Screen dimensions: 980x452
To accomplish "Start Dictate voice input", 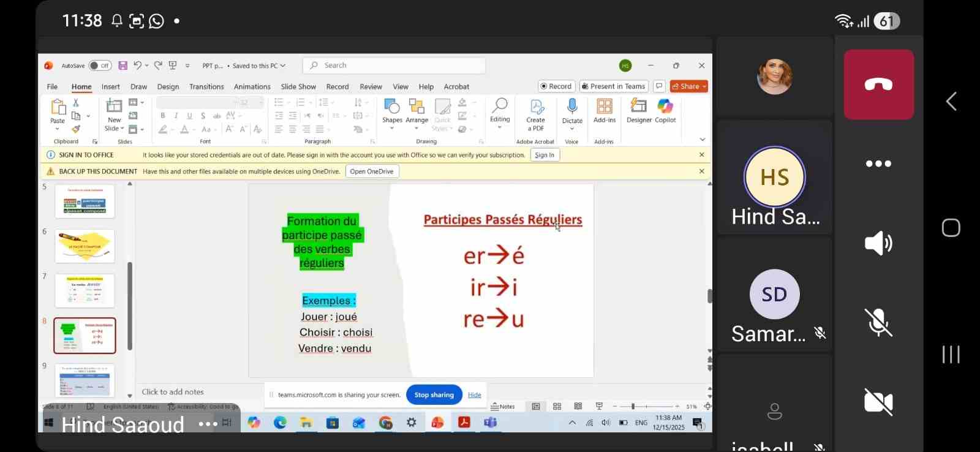I will coord(572,110).
